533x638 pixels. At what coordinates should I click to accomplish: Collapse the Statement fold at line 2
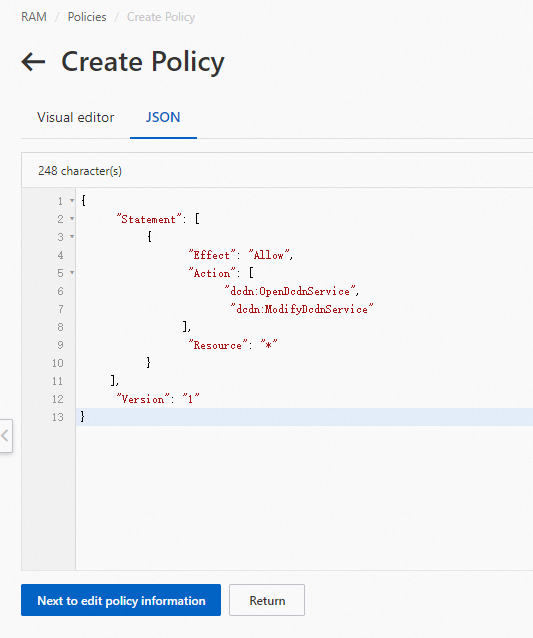(x=72, y=219)
